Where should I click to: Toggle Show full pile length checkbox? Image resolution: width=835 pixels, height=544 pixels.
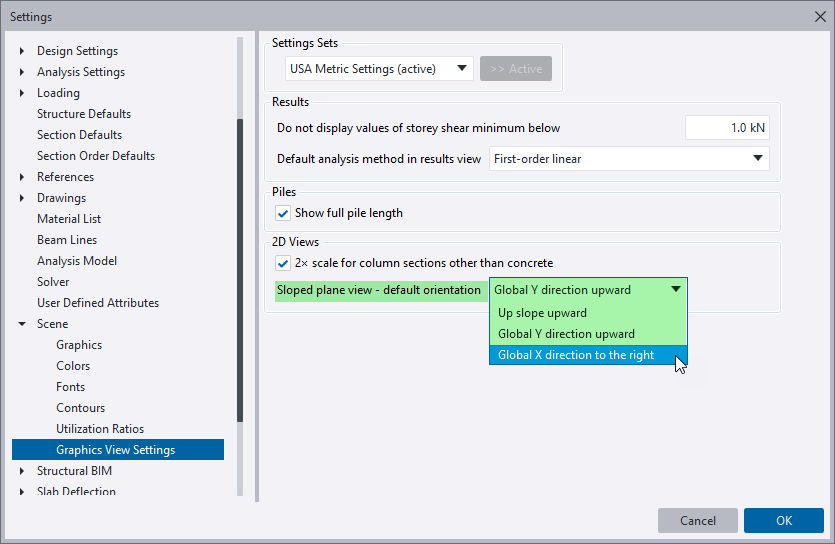pos(283,213)
